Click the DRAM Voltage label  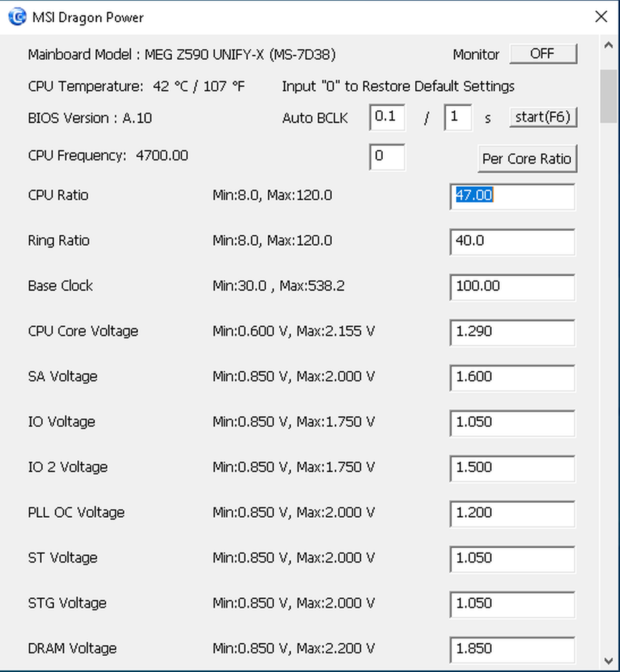click(72, 648)
